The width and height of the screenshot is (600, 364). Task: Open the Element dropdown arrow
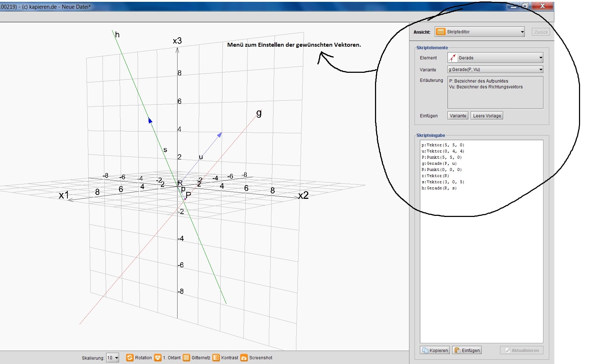[541, 58]
